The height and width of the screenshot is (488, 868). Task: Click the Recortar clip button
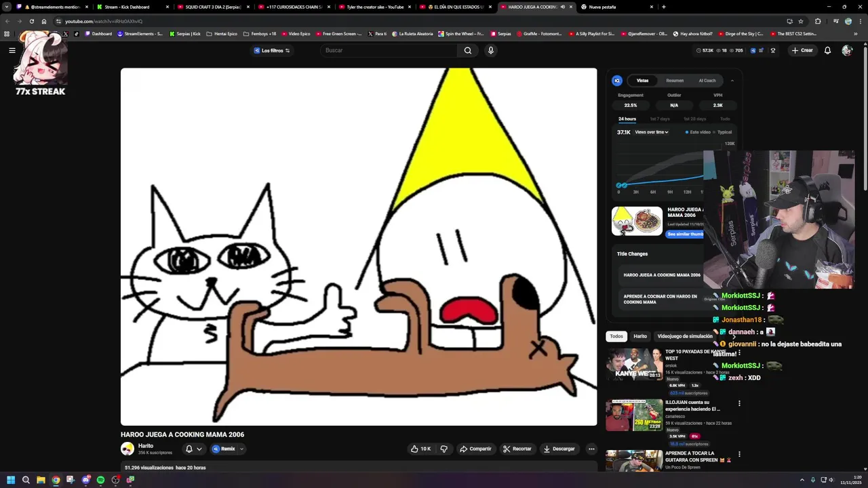pyautogui.click(x=517, y=449)
